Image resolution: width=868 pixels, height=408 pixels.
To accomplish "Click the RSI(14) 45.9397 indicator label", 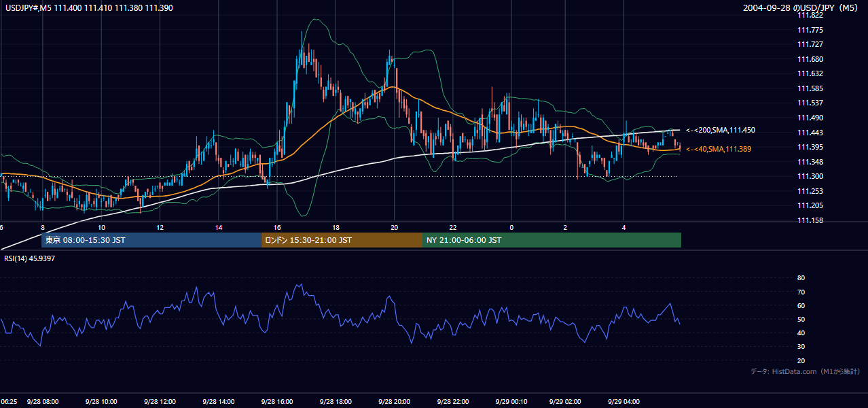I will coord(29,258).
